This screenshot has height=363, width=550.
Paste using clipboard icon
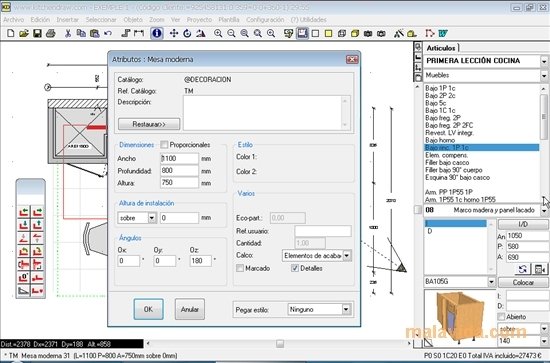tap(94, 34)
